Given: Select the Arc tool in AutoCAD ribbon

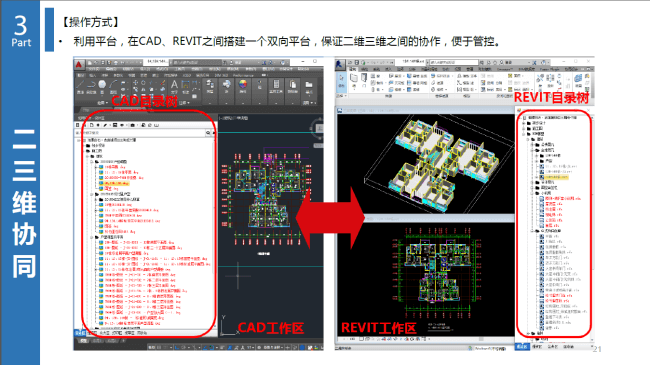Looking at the screenshot, I should pos(113,86).
